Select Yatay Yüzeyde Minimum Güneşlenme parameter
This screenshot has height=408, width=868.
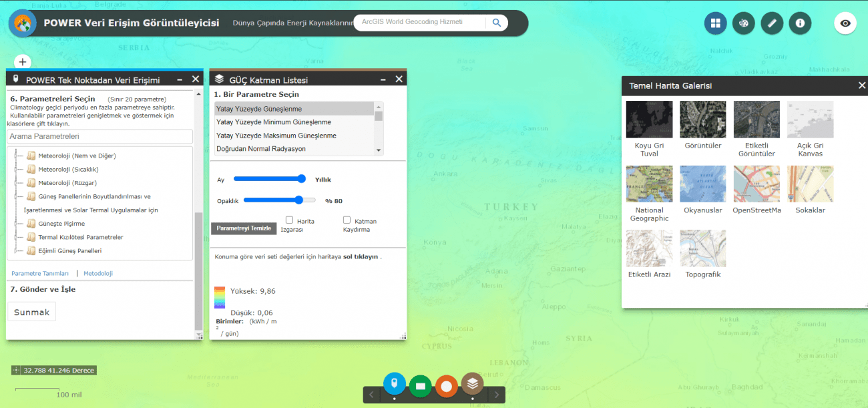pos(273,122)
